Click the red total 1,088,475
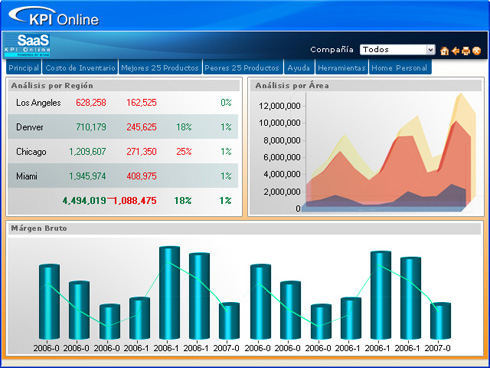The image size is (490, 368). pos(135,201)
